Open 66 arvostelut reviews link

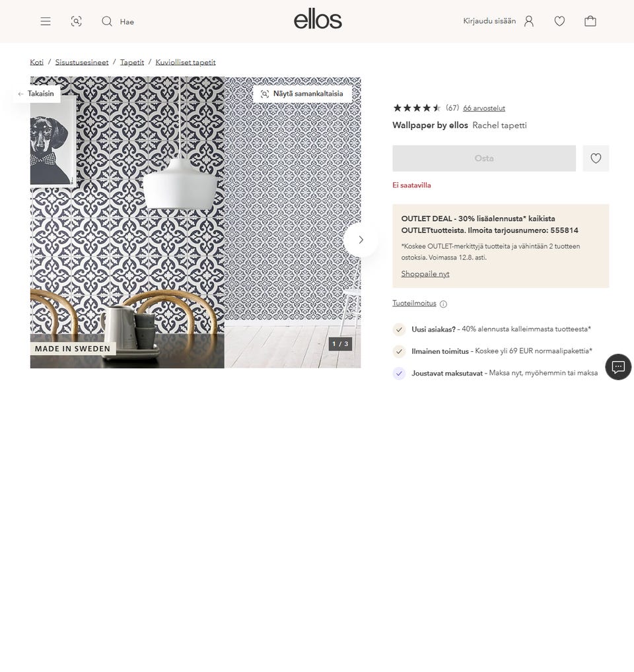tap(484, 108)
